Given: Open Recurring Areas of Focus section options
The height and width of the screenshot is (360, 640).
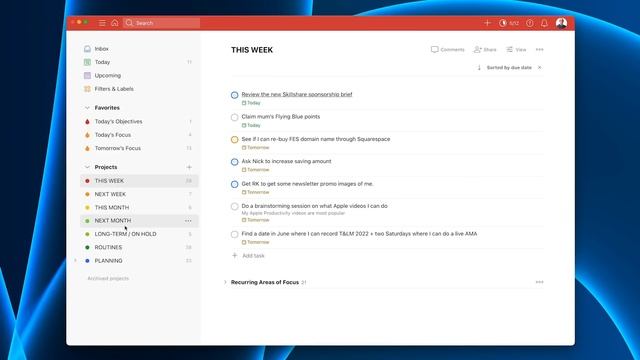Looking at the screenshot, I should point(540,282).
